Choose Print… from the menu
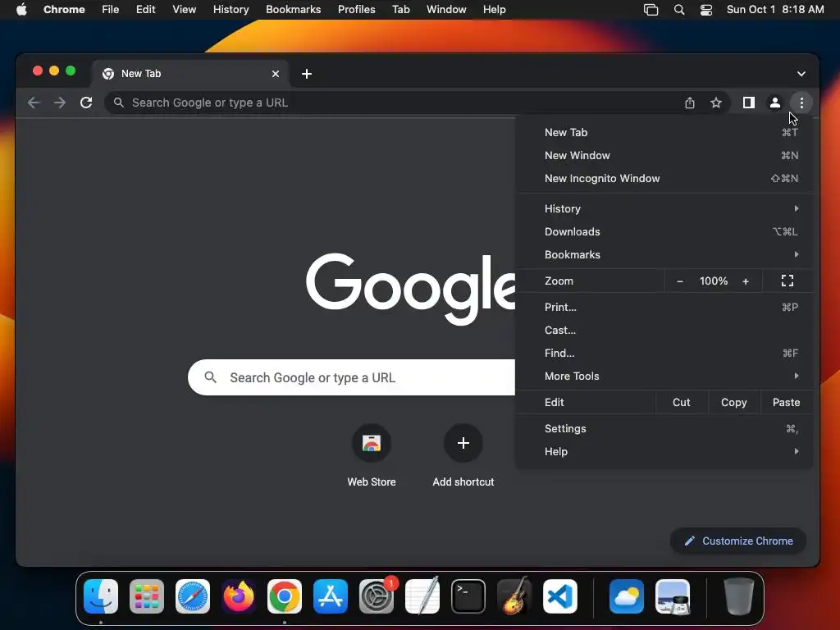The height and width of the screenshot is (630, 840). [664, 308]
